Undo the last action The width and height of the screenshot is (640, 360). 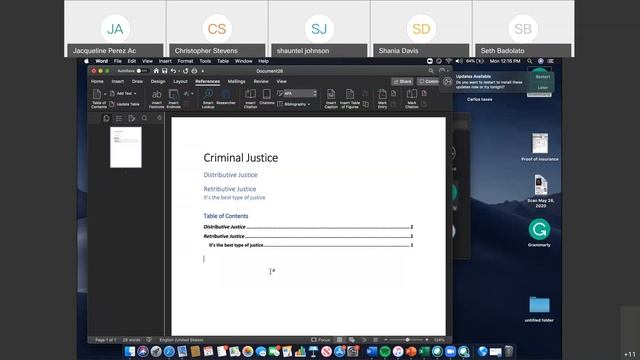[173, 71]
